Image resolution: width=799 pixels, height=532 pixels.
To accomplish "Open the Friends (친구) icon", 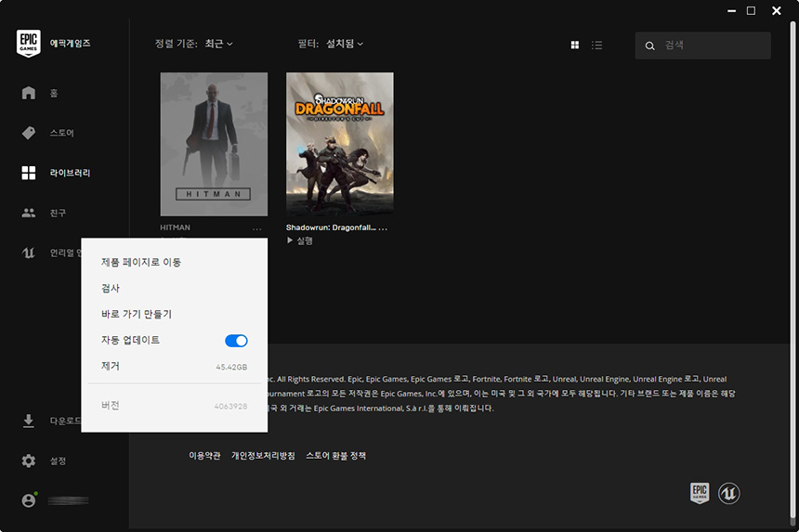I will 29,213.
